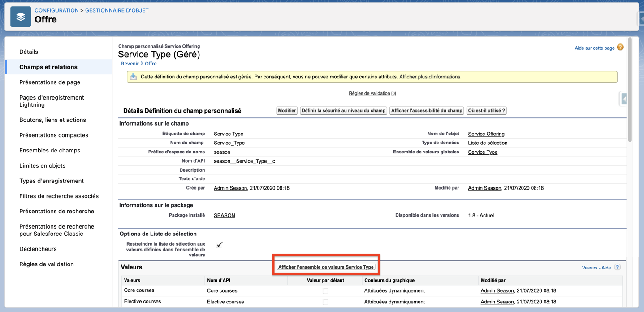
Task: Select Présentations de page in sidebar
Action: (50, 82)
